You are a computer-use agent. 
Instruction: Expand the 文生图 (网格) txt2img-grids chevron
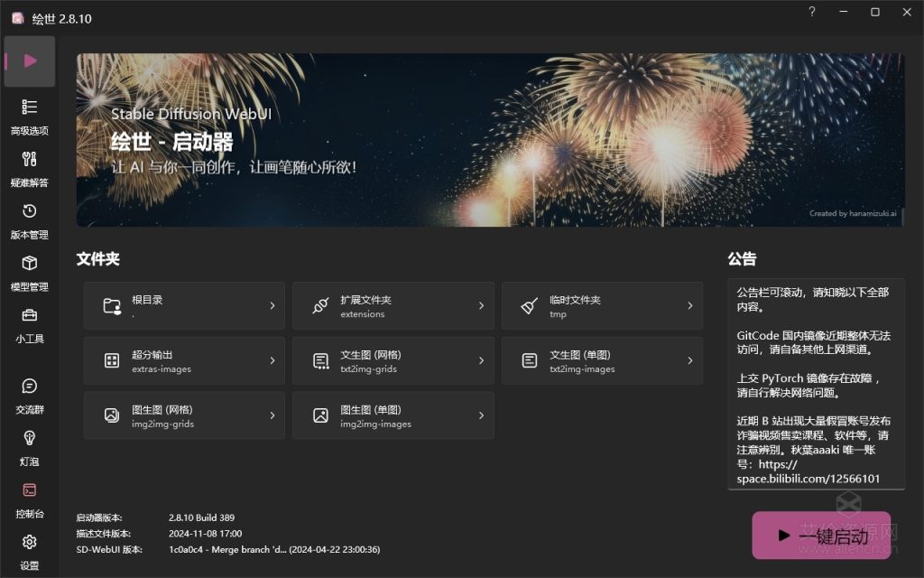(x=482, y=360)
